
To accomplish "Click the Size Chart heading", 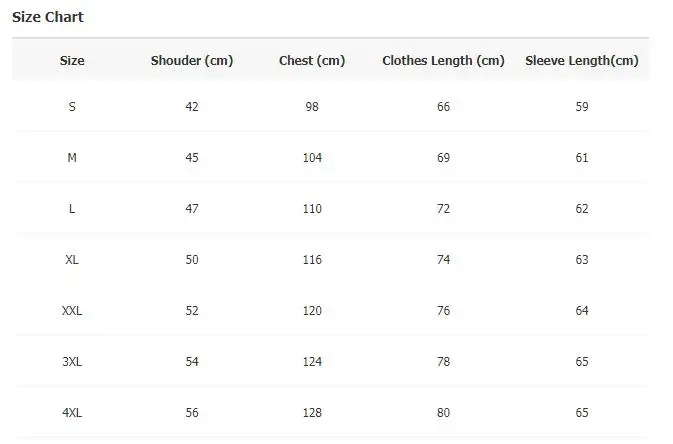I will 48,17.
